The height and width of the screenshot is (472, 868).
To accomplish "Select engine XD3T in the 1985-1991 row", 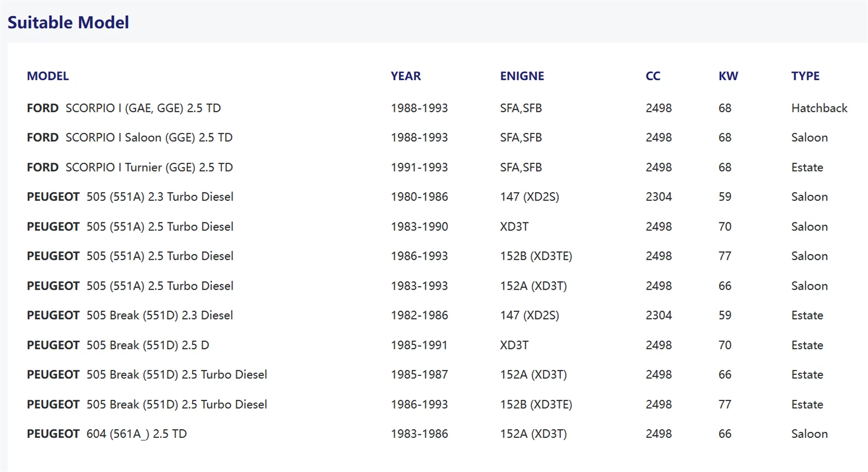I will 514,345.
